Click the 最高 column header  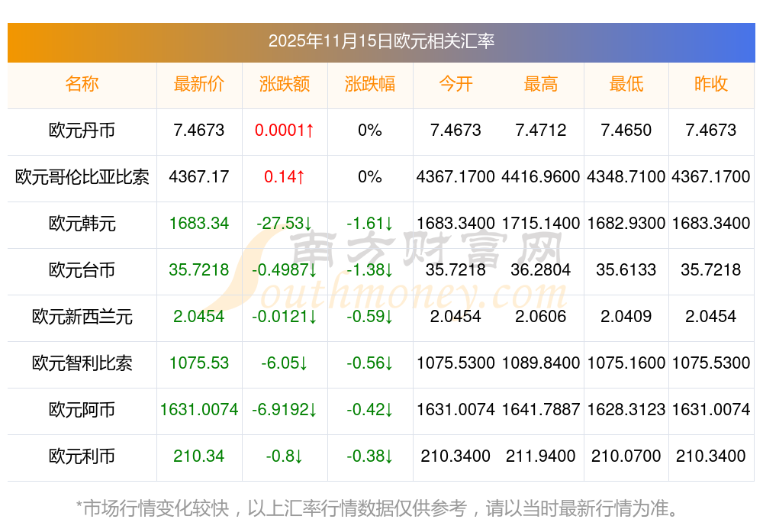(x=541, y=84)
